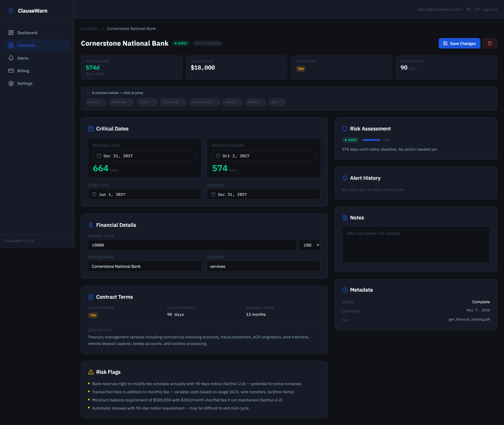
Task: Click the ClauseWarn shield logo icon
Action: coord(11,11)
